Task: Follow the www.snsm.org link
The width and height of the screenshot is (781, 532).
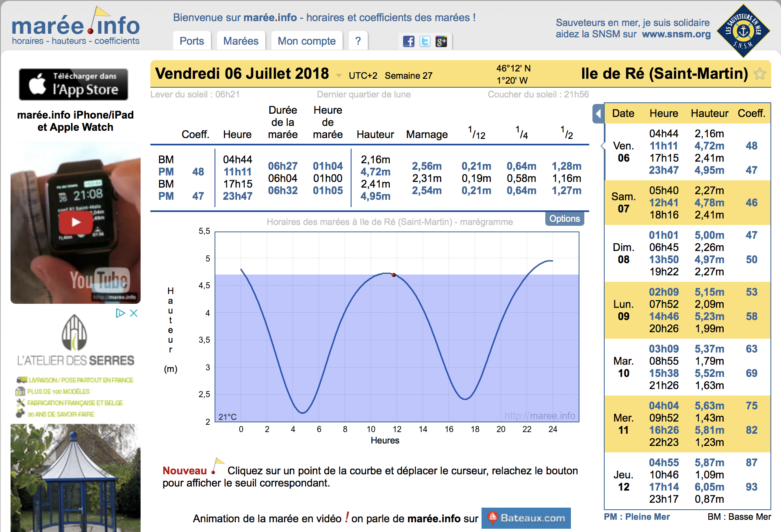Action: pos(676,34)
